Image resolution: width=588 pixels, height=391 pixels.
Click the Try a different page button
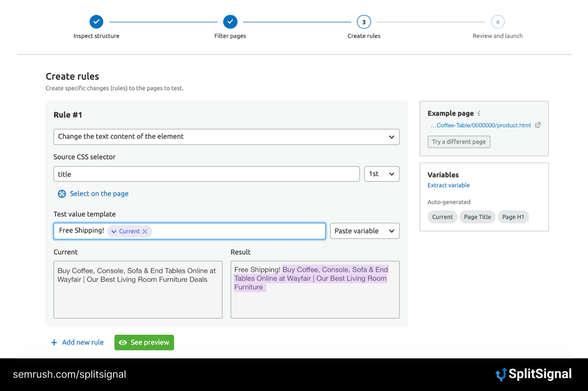click(x=458, y=142)
